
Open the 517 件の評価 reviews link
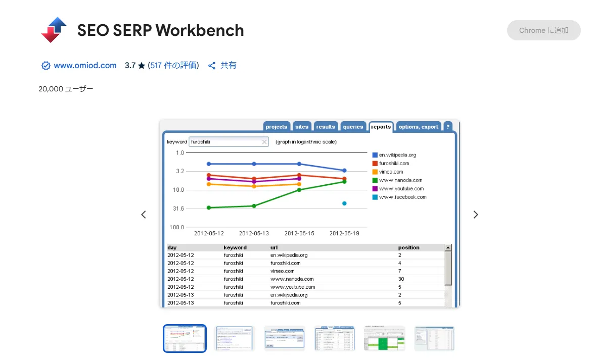(173, 65)
